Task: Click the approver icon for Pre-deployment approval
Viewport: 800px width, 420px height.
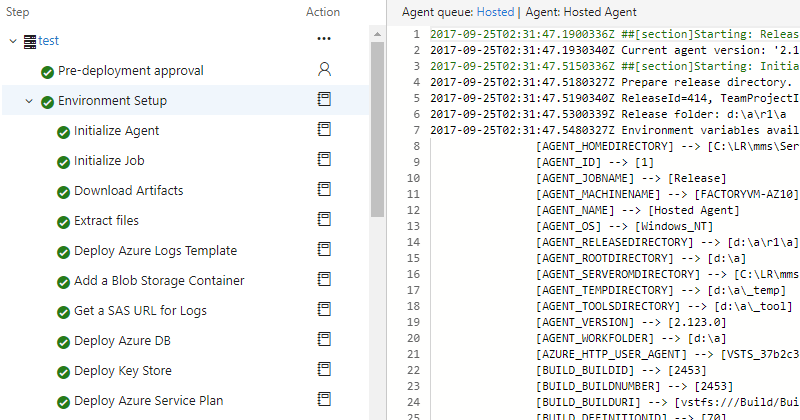Action: [x=324, y=69]
